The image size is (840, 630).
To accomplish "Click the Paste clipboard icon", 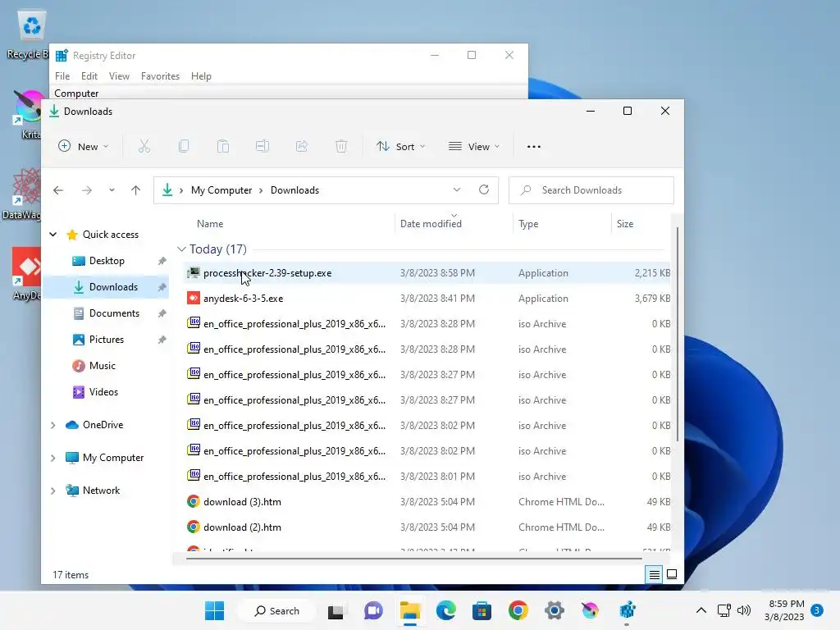I will point(223,146).
